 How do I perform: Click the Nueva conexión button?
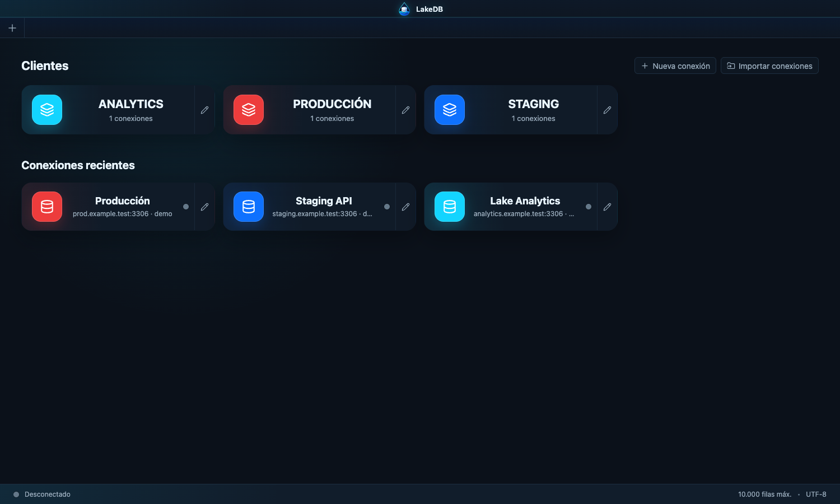tap(675, 66)
